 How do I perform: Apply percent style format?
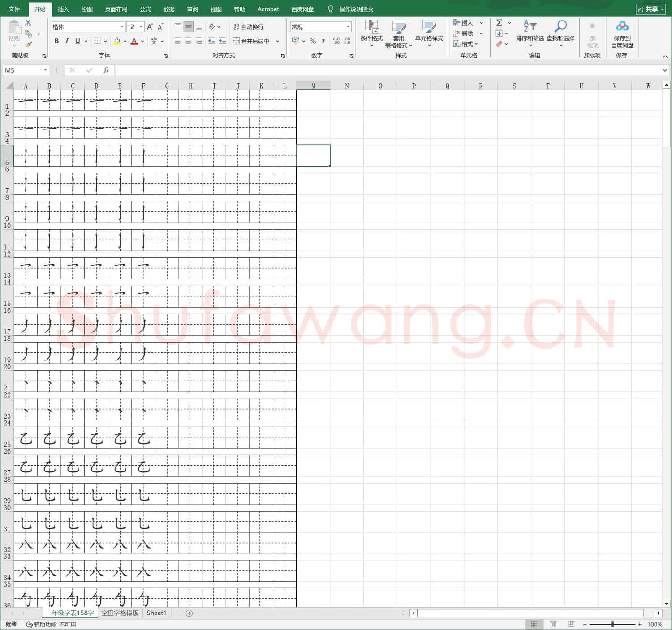[x=313, y=41]
